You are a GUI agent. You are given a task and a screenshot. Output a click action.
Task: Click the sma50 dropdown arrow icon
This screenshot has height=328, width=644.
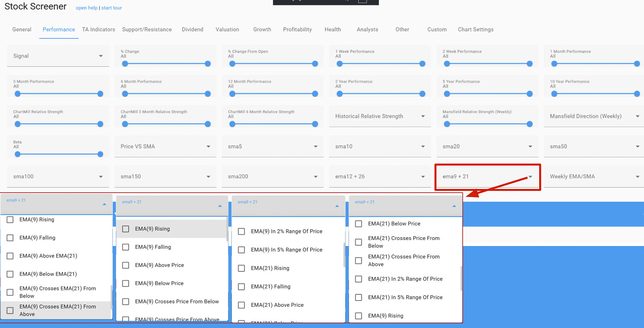tap(638, 147)
